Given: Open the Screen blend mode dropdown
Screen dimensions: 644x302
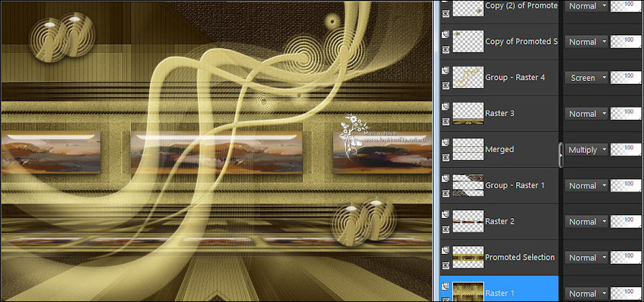Looking at the screenshot, I should coord(585,77).
